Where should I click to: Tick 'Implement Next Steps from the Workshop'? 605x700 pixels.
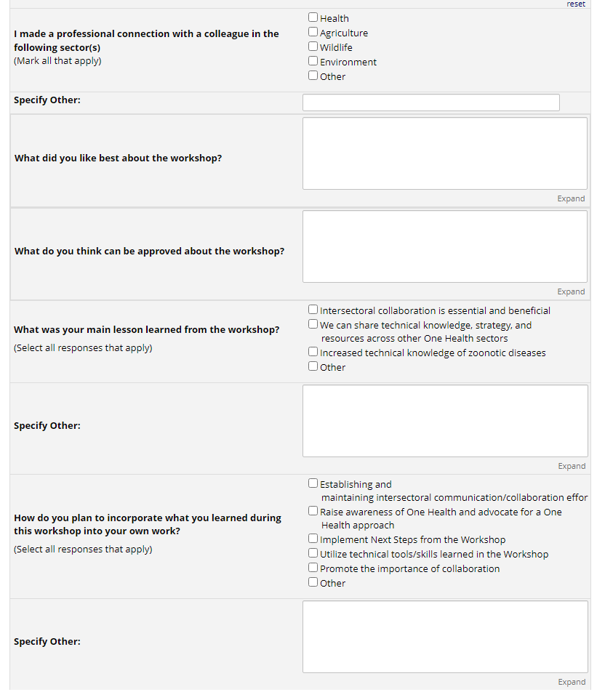[x=313, y=539]
